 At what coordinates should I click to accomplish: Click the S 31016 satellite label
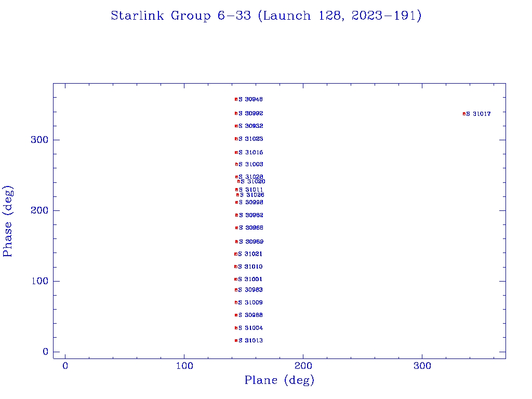251,152
